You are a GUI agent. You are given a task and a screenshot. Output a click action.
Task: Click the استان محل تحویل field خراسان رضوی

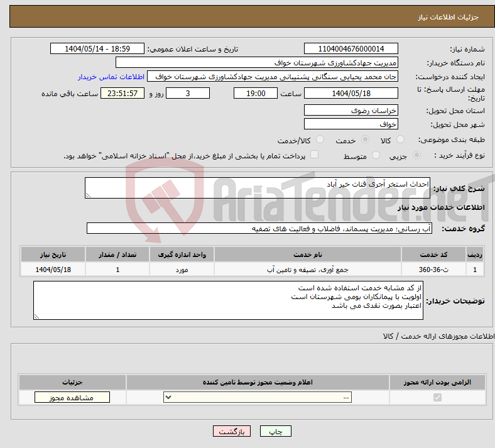coord(351,110)
